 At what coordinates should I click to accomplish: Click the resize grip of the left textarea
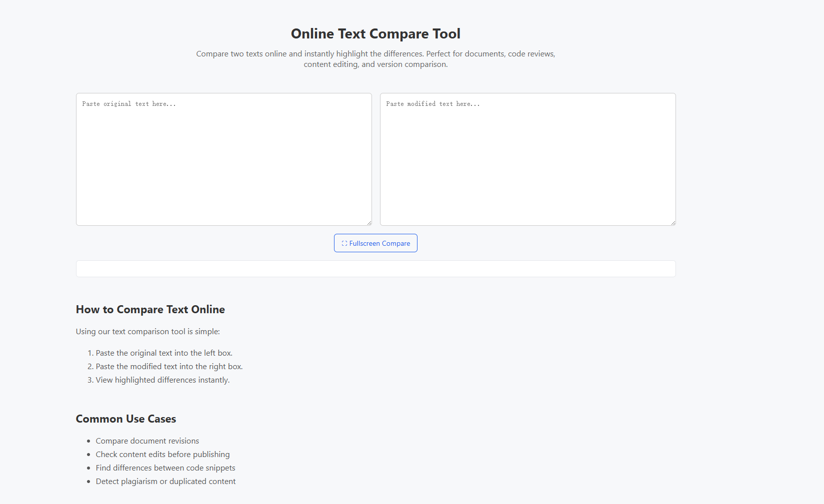pyautogui.click(x=369, y=222)
